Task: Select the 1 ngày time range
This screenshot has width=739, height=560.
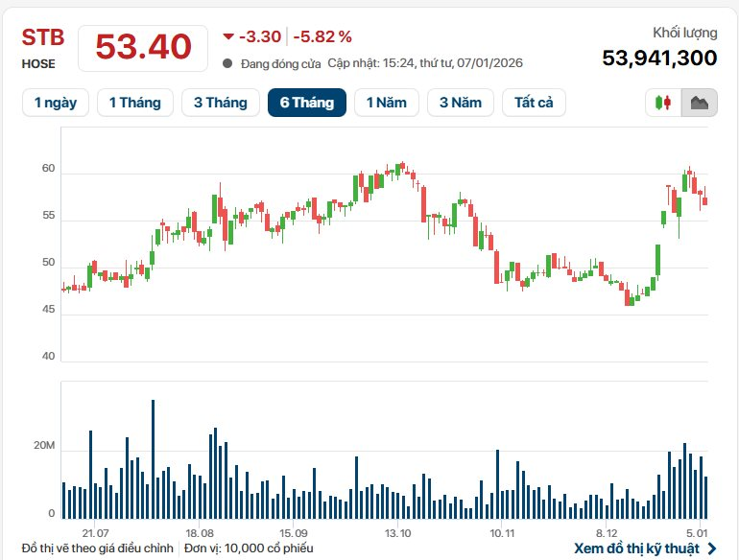Action: (x=56, y=103)
